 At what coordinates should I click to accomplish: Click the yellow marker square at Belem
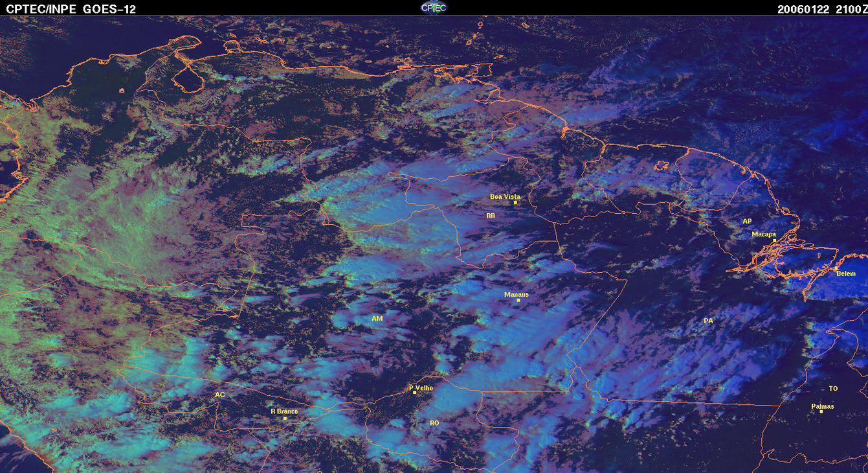836,268
